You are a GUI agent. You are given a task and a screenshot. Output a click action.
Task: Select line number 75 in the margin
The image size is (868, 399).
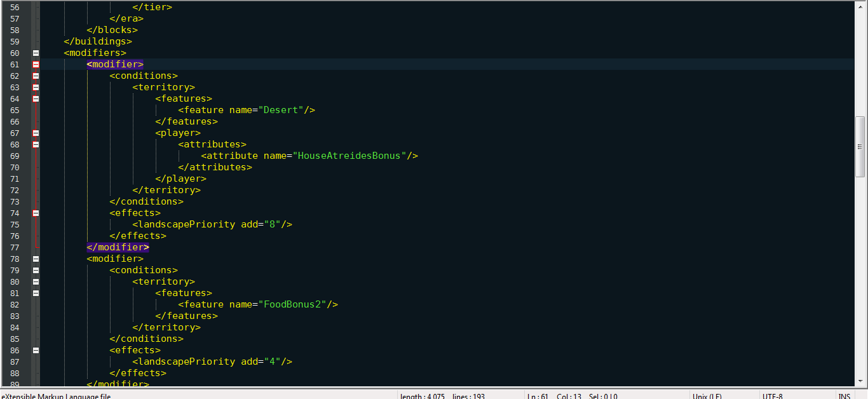15,225
